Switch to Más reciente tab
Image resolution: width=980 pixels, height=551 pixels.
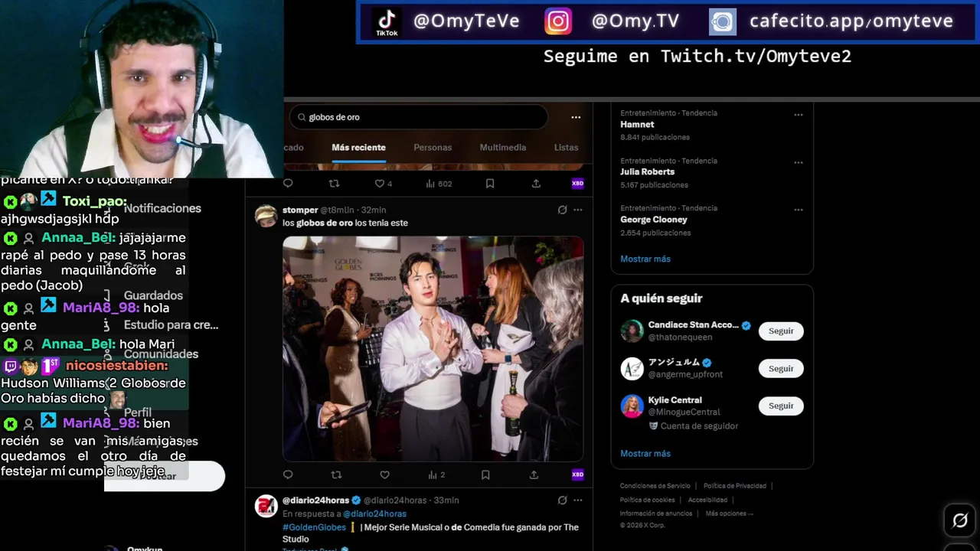[x=358, y=148]
